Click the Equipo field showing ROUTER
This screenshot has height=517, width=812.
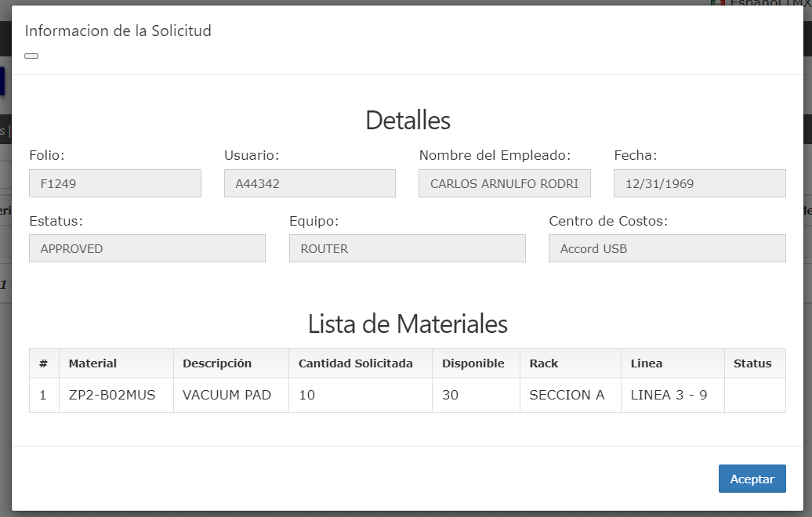[x=407, y=249]
